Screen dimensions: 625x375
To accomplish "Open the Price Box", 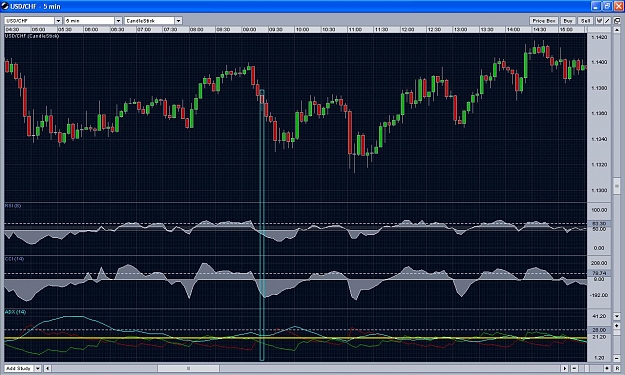I will [544, 21].
